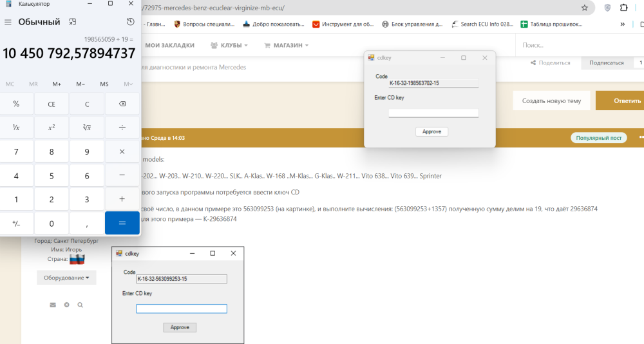Click digit 0 on calculator

tap(52, 223)
